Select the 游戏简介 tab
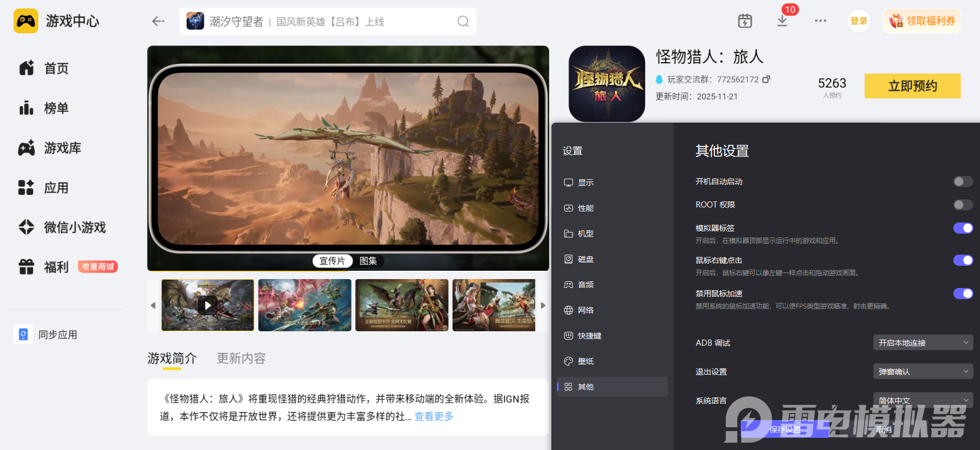Image resolution: width=980 pixels, height=450 pixels. coord(172,358)
